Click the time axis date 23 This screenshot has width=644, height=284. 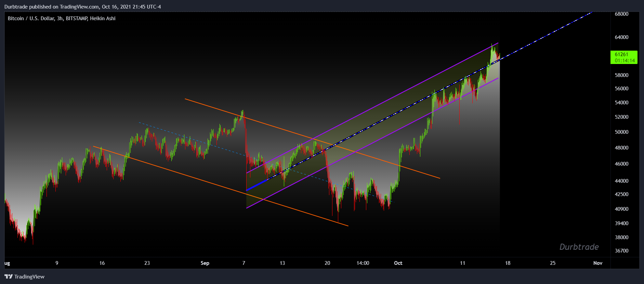coord(147,263)
